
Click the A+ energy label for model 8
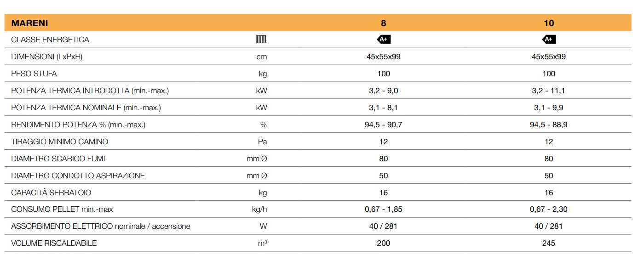coord(384,40)
